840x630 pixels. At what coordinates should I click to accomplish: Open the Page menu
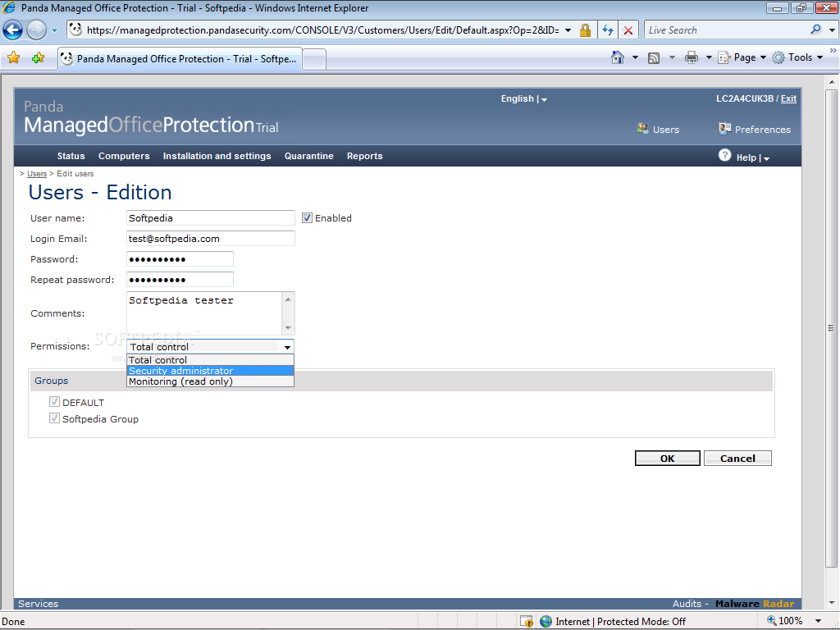pos(742,57)
